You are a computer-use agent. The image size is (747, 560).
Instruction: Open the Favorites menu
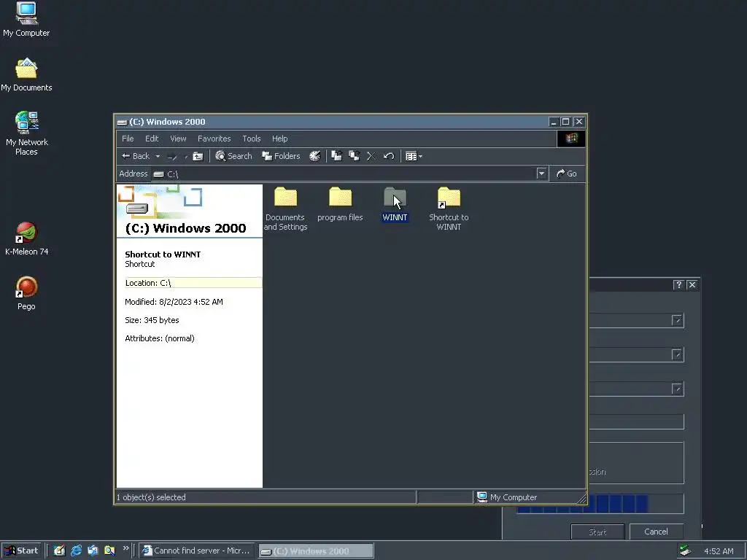pos(214,139)
